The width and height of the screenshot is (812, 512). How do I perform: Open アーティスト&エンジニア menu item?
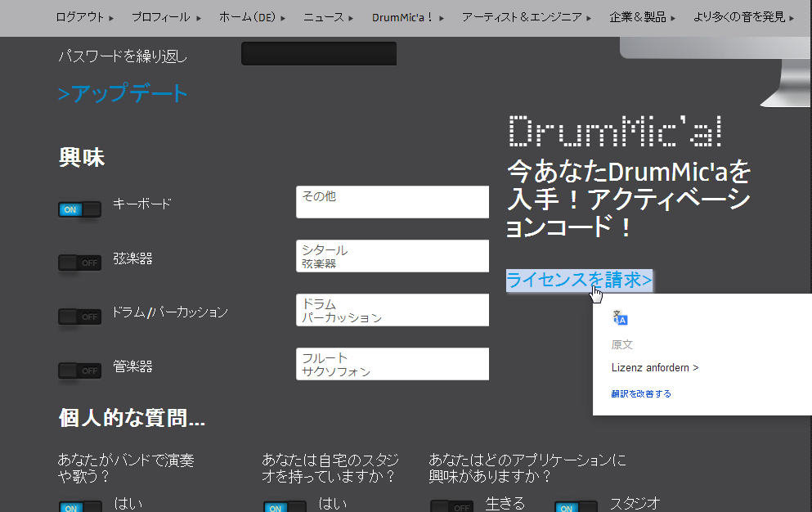[x=522, y=17]
